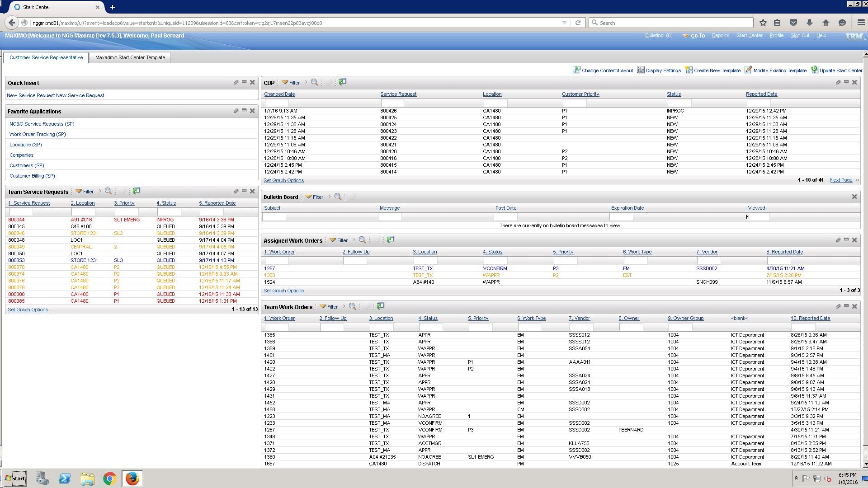This screenshot has height=488, width=868.
Task: Click the CBP portlet search magnifier icon
Action: pyautogui.click(x=314, y=82)
